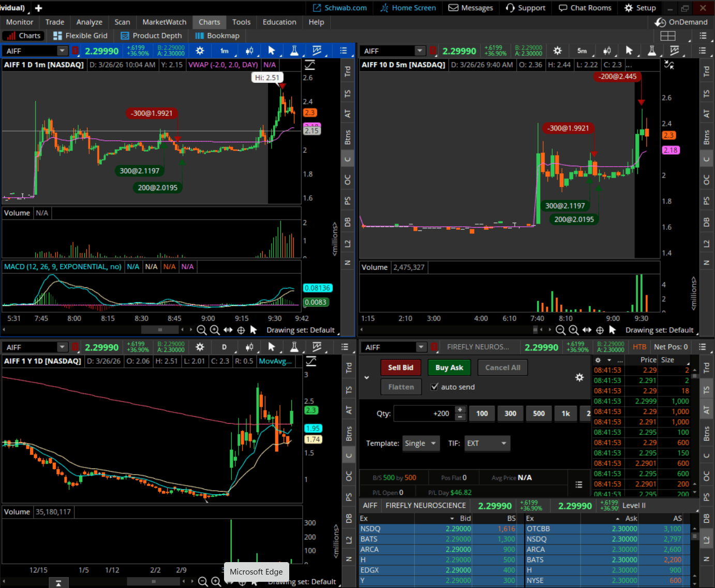
Task: Open the OnDemand feature
Action: tap(681, 22)
